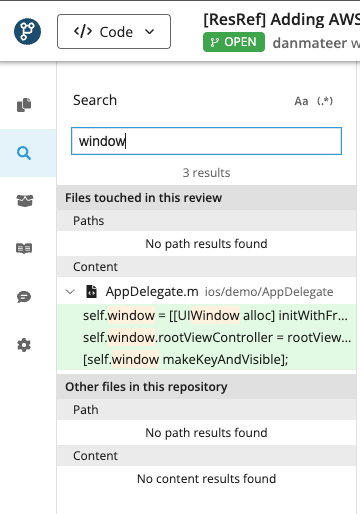
Task: Select the search magnifier sidebar icon
Action: pyautogui.click(x=24, y=153)
